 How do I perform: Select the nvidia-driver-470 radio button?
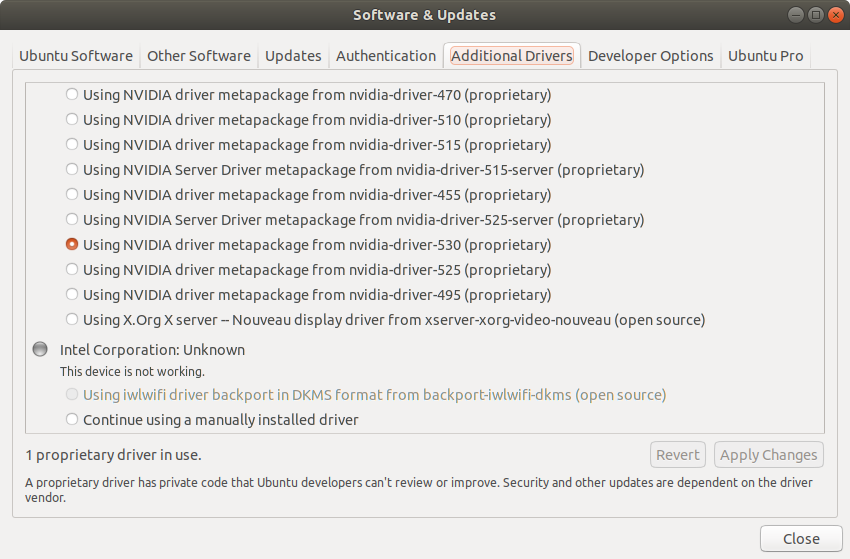coord(72,94)
